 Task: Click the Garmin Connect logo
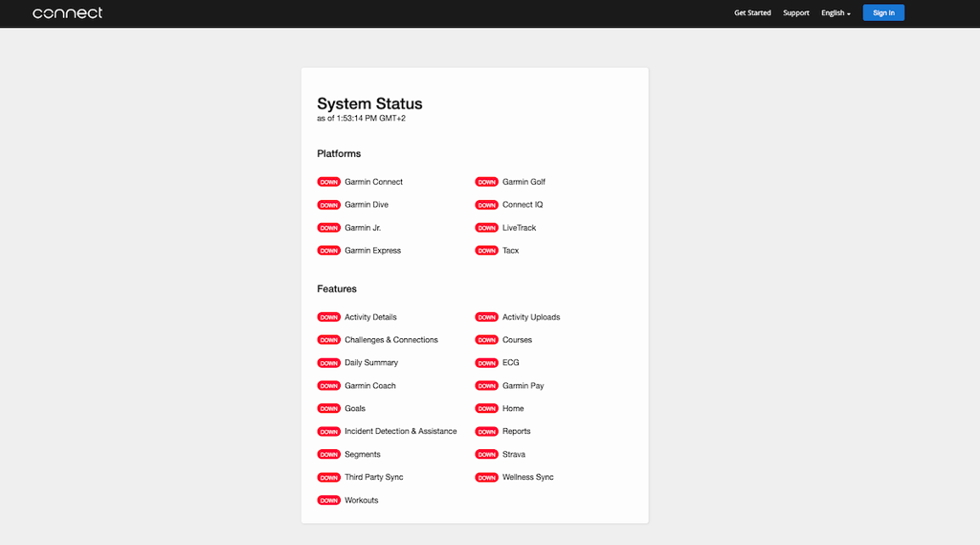[x=68, y=12]
